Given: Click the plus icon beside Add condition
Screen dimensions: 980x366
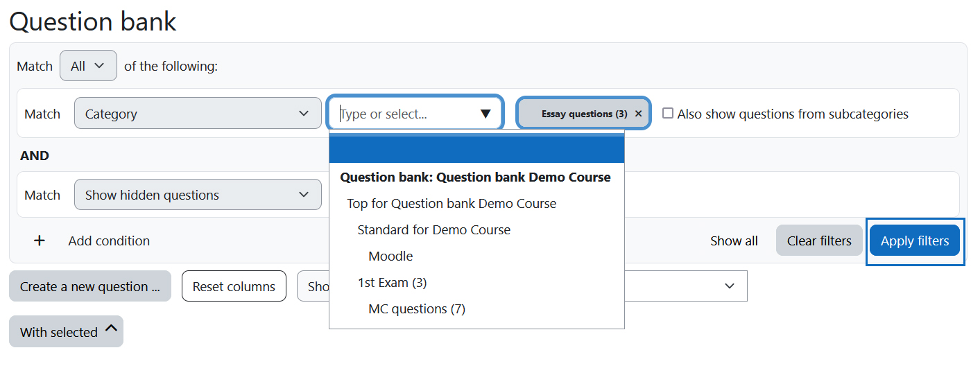Looking at the screenshot, I should pos(40,241).
